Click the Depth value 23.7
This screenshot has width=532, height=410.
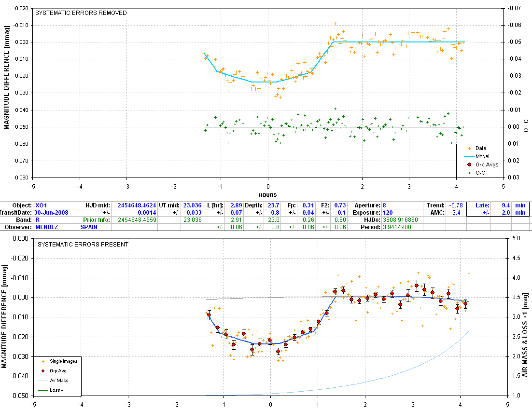pos(273,205)
